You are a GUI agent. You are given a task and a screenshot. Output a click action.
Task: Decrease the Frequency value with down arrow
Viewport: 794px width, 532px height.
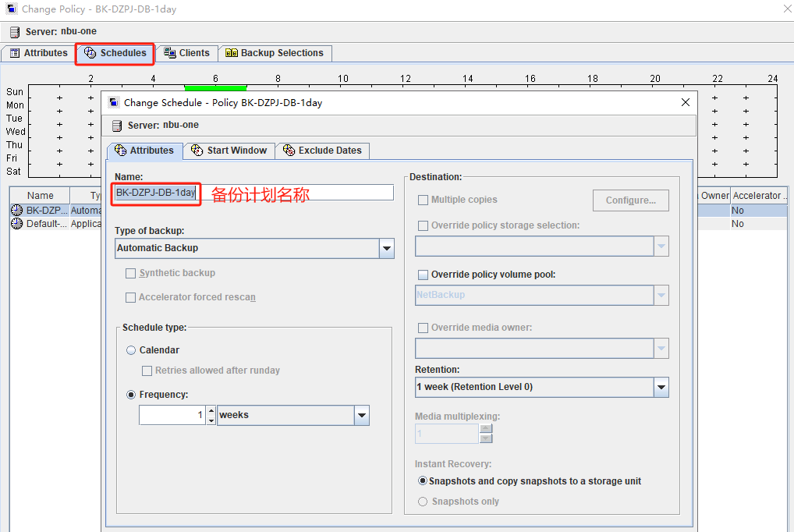tap(211, 420)
